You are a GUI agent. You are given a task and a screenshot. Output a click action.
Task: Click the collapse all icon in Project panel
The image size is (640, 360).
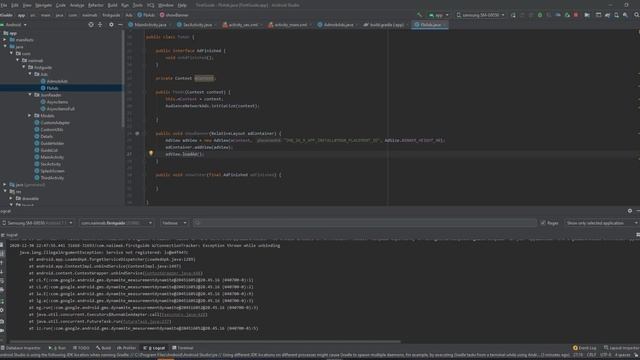tap(100, 24)
